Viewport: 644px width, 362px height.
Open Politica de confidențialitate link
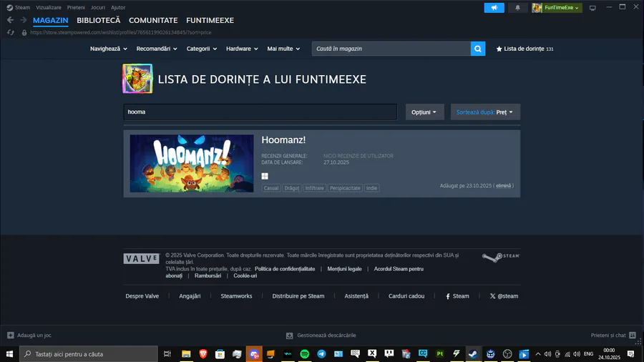click(285, 269)
